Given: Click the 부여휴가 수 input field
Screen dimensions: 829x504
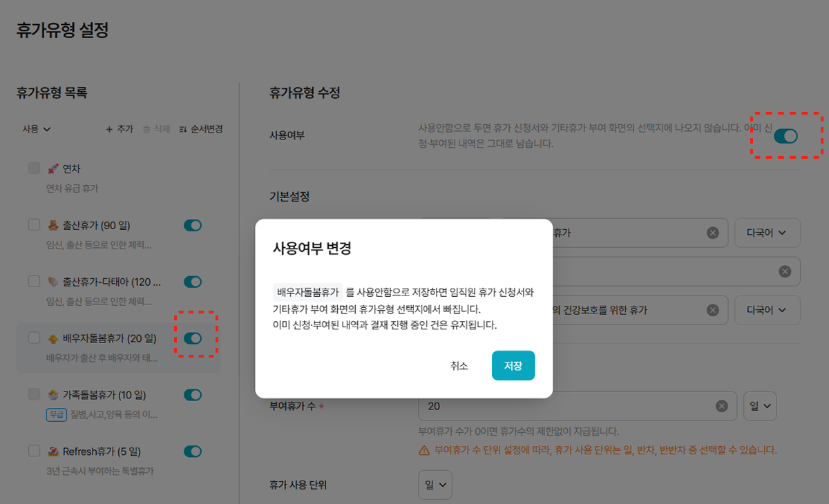Looking at the screenshot, I should (576, 406).
